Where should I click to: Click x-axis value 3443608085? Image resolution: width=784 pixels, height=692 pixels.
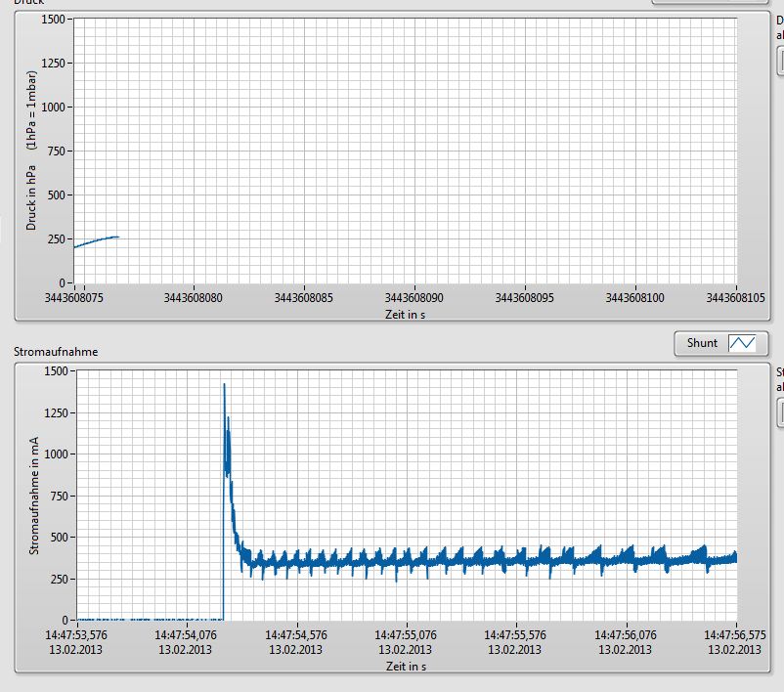pos(303,297)
